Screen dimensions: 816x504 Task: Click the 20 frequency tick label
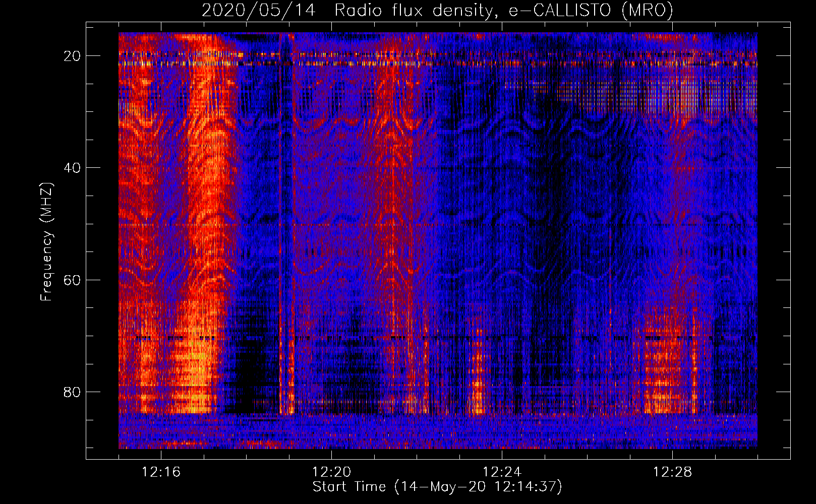coord(73,56)
